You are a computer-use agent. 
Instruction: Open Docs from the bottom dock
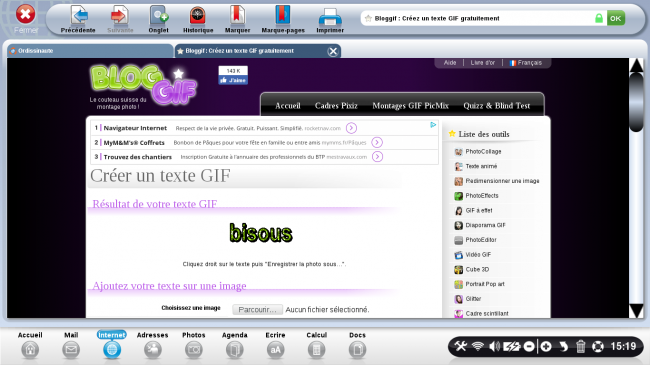[x=357, y=345]
